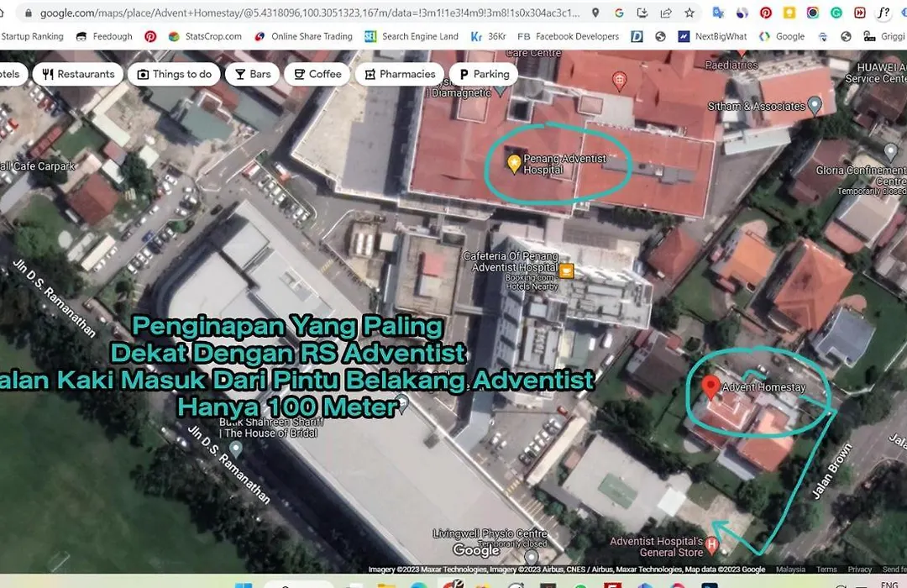
Task: Click the Malaysia link in map footer
Action: 791,570
